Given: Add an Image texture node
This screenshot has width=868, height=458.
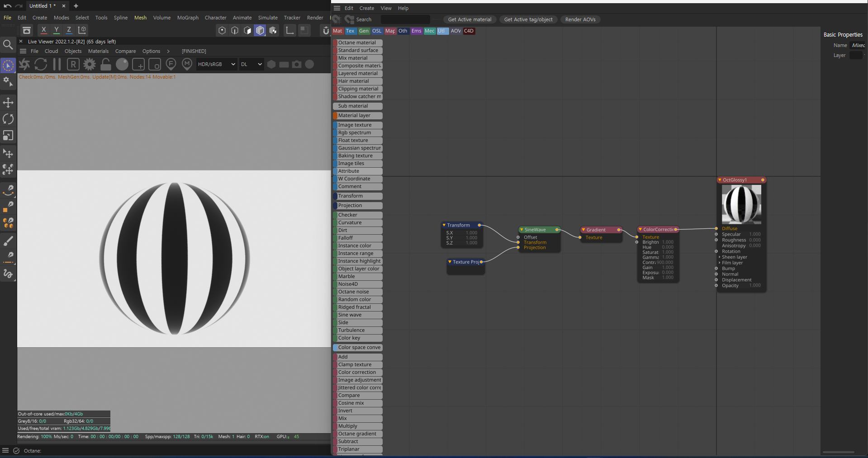Looking at the screenshot, I should click(x=358, y=125).
